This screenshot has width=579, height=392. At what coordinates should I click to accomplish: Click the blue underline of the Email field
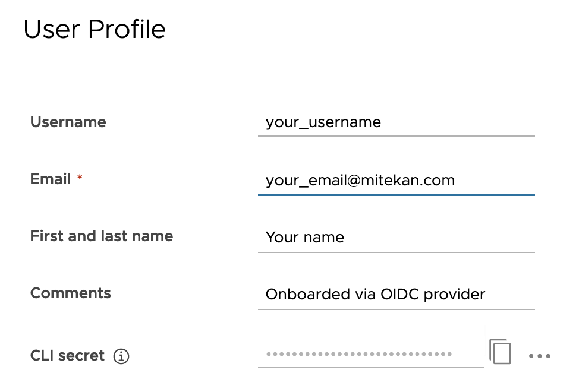pos(397,194)
